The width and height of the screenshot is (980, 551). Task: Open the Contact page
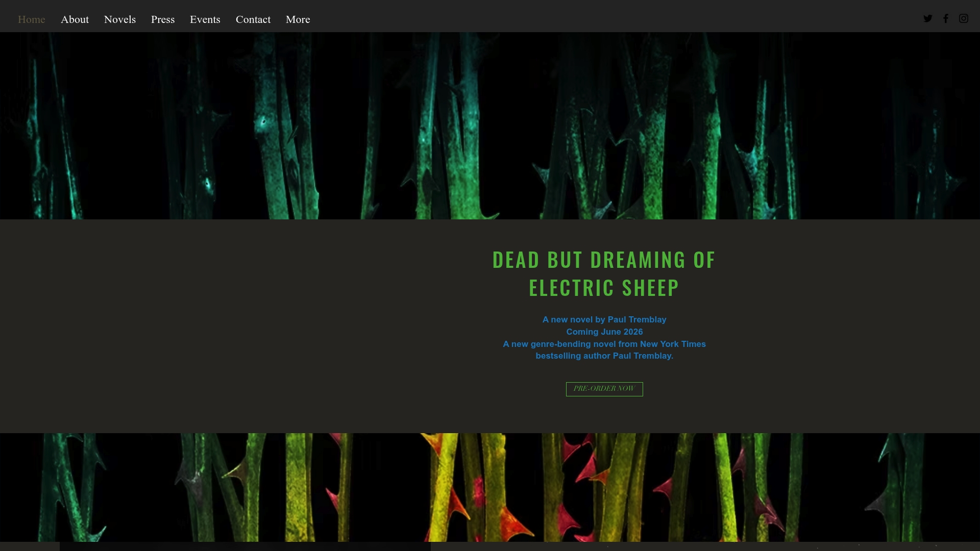coord(253,19)
